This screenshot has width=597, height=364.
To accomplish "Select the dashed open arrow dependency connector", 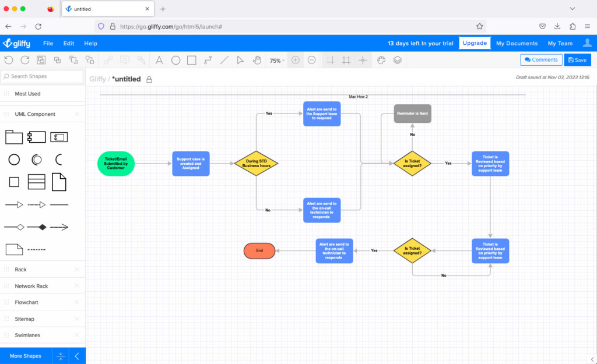I will click(59, 227).
